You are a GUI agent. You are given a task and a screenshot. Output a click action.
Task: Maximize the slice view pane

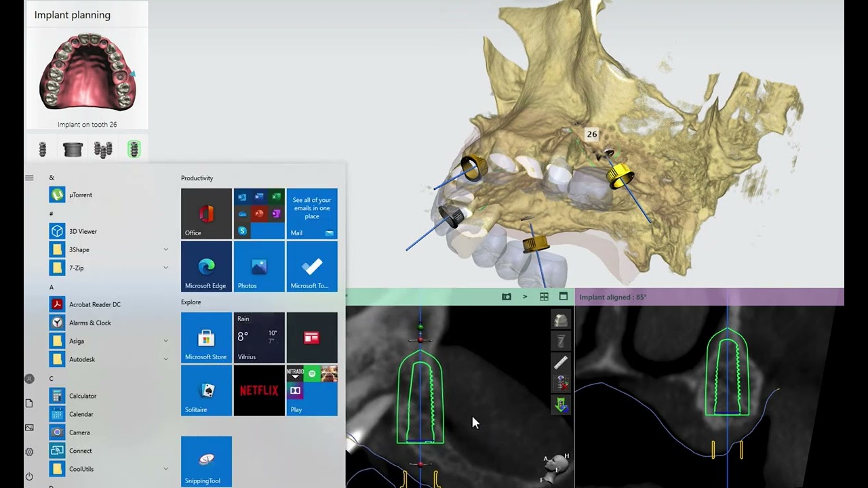tap(564, 297)
